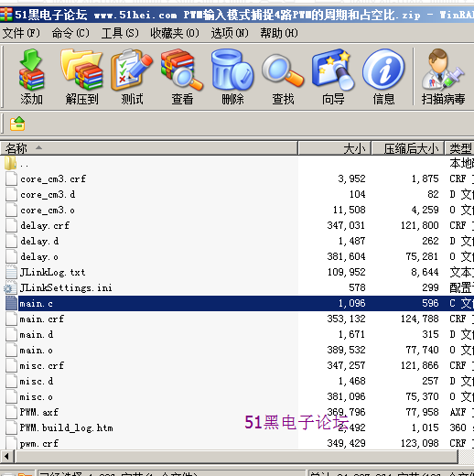The width and height of the screenshot is (474, 476).
Task: Select the file core_cm3.o
Action: 48,211
